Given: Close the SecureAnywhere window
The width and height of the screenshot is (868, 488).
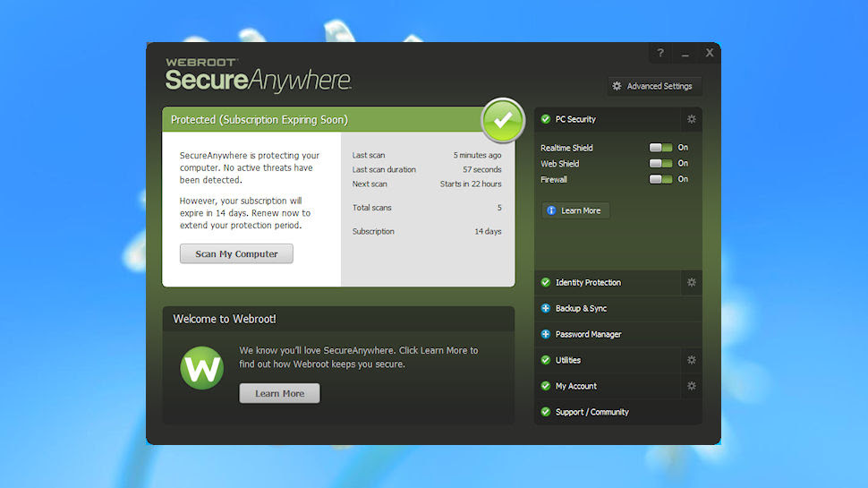Looking at the screenshot, I should 710,53.
